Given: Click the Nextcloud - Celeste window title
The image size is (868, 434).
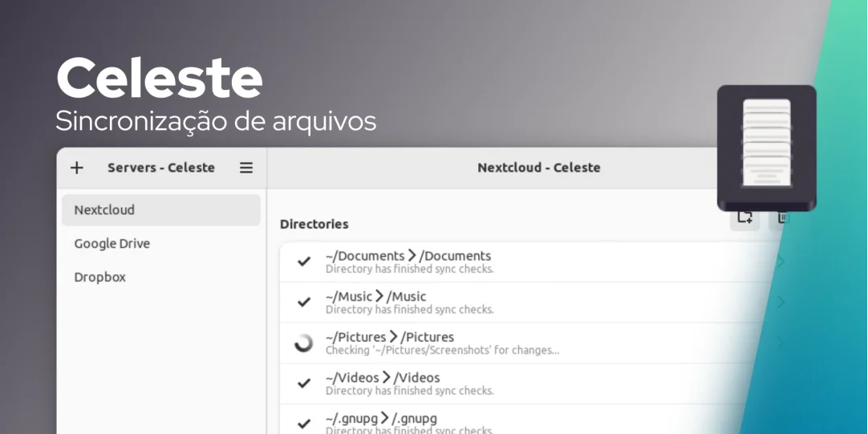Looking at the screenshot, I should point(538,168).
